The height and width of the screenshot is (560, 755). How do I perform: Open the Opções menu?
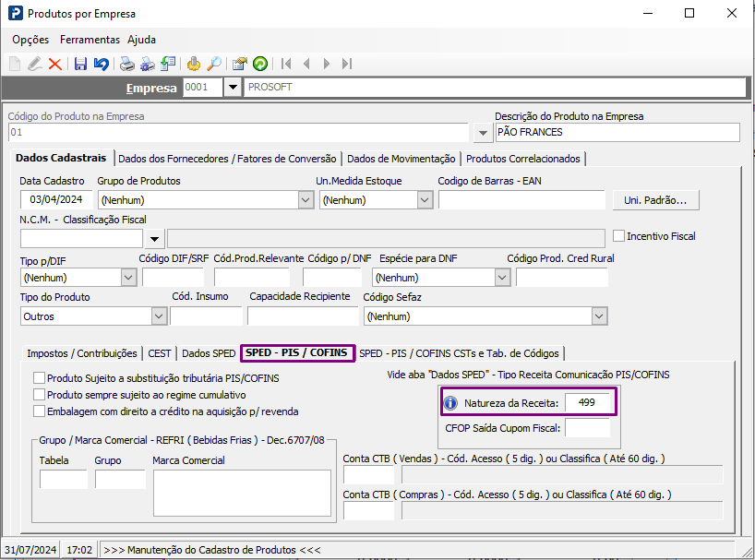coord(30,40)
